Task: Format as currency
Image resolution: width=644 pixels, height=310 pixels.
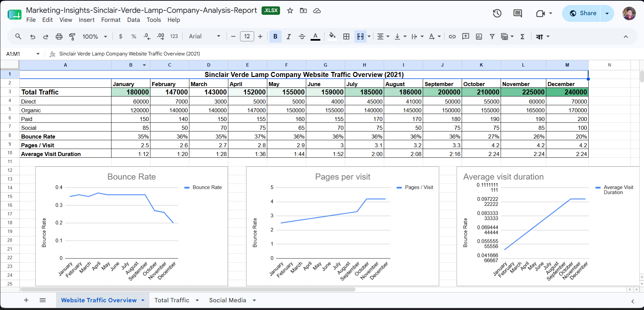Action: tap(121, 36)
